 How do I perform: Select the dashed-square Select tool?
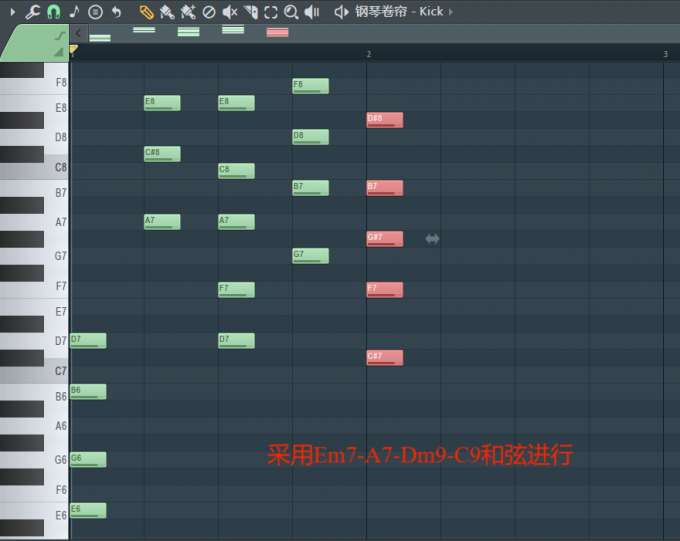(271, 12)
